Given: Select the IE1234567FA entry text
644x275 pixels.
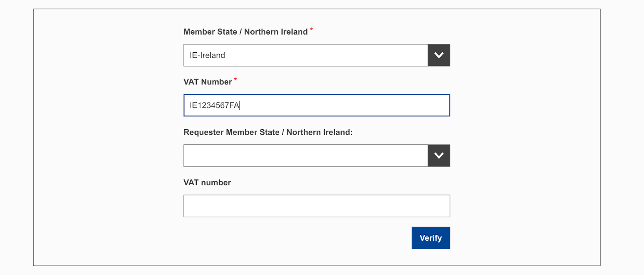Looking at the screenshot, I should click(x=215, y=105).
